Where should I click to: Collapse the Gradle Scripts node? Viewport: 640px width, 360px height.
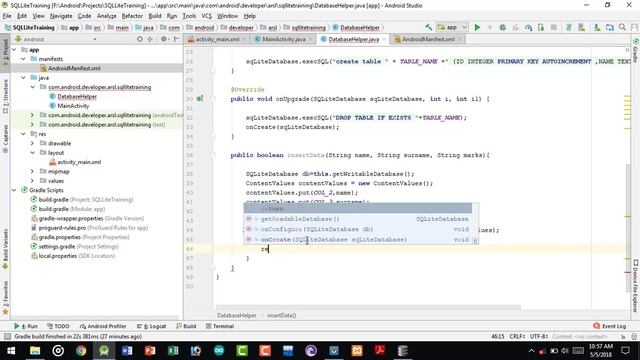(14, 190)
